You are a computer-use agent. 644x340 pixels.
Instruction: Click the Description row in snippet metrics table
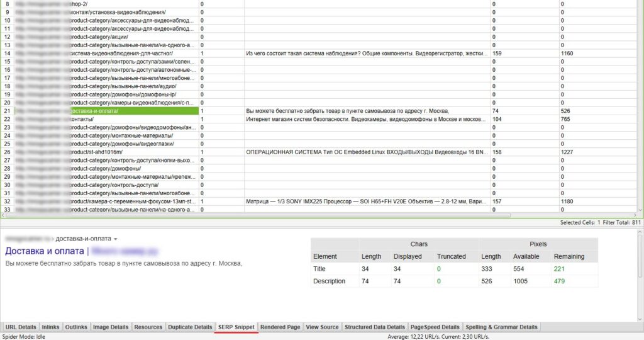coord(329,281)
